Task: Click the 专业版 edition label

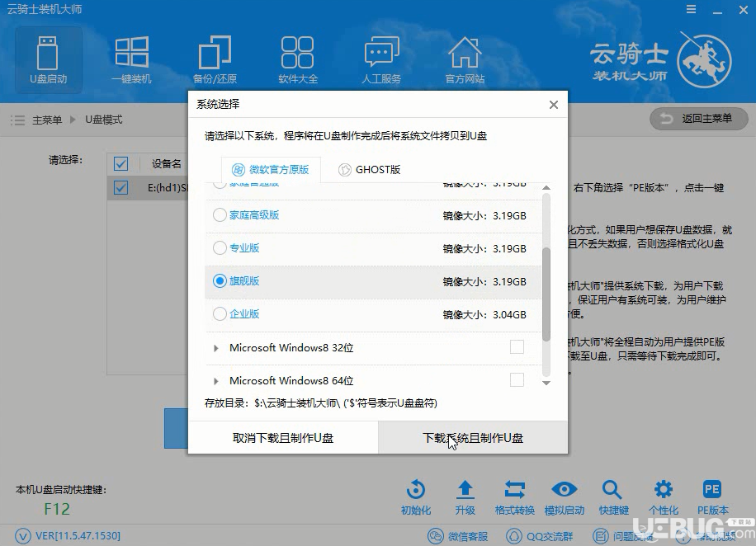Action: point(244,247)
